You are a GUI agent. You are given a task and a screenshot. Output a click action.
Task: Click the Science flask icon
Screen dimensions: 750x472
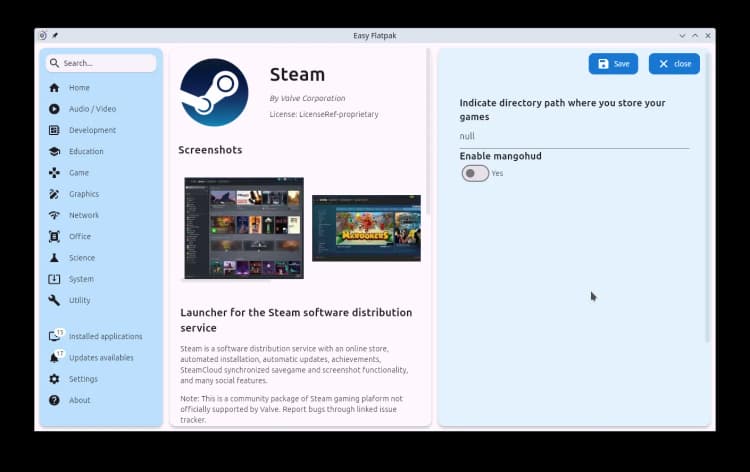[54, 258]
